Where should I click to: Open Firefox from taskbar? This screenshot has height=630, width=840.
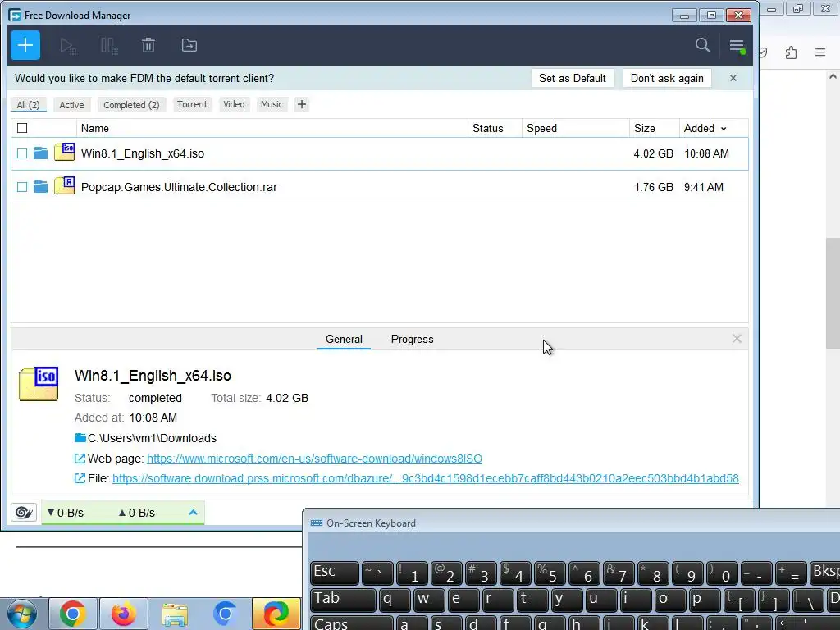pos(123,614)
